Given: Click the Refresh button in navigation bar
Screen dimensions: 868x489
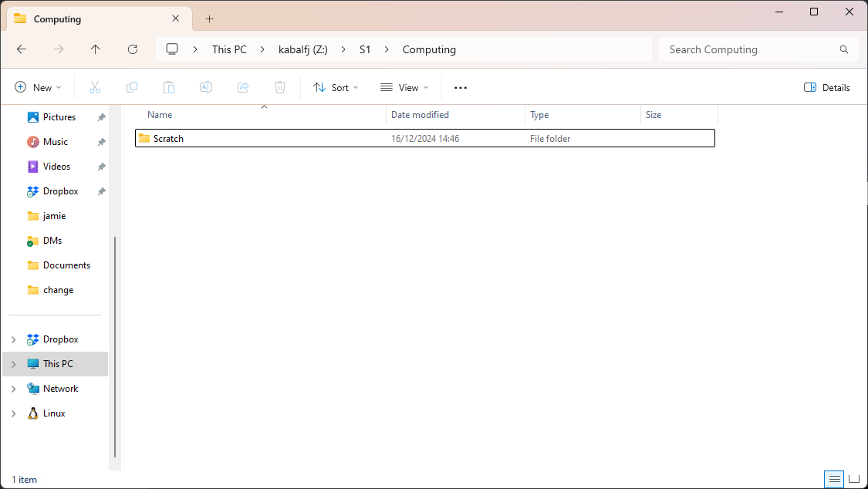Looking at the screenshot, I should [x=133, y=49].
